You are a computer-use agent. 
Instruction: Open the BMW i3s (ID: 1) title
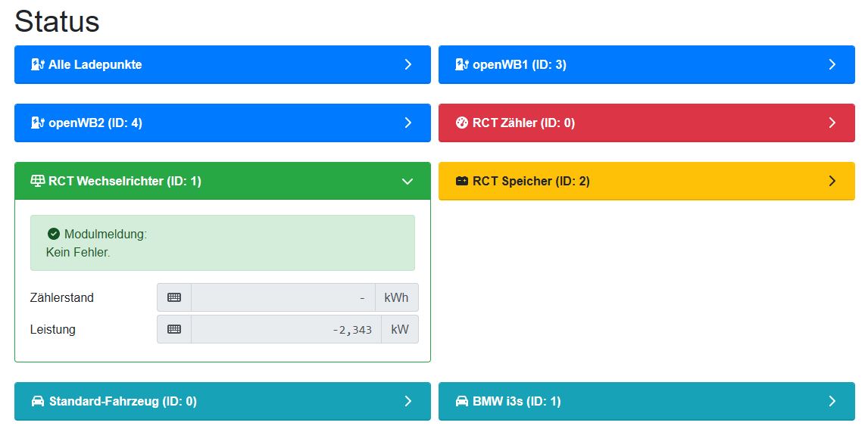coord(517,402)
